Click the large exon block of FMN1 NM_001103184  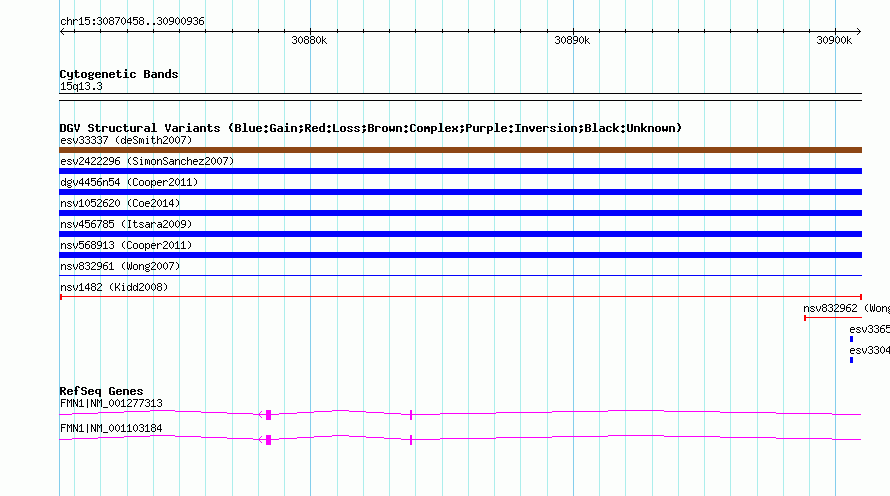(268, 440)
